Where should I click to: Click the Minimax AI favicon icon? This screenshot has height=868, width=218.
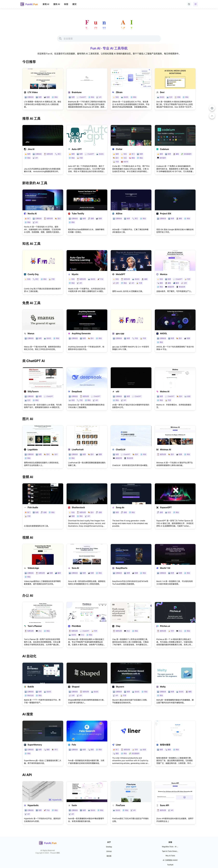click(157, 450)
